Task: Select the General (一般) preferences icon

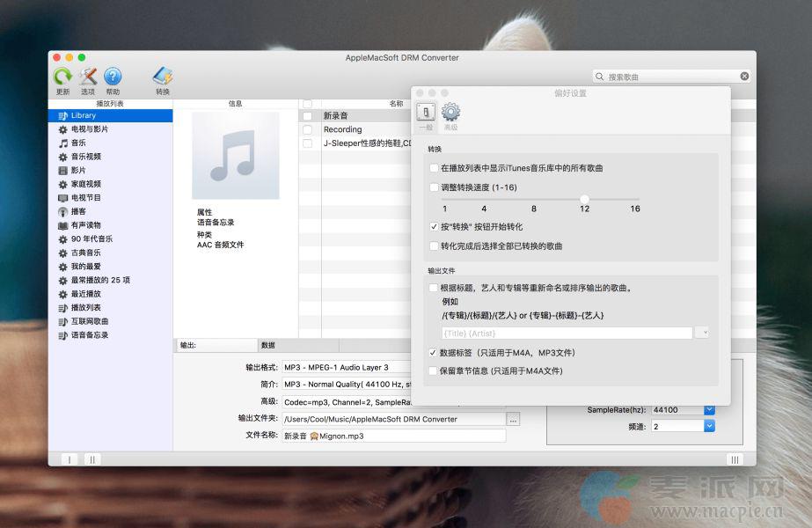Action: tap(426, 113)
